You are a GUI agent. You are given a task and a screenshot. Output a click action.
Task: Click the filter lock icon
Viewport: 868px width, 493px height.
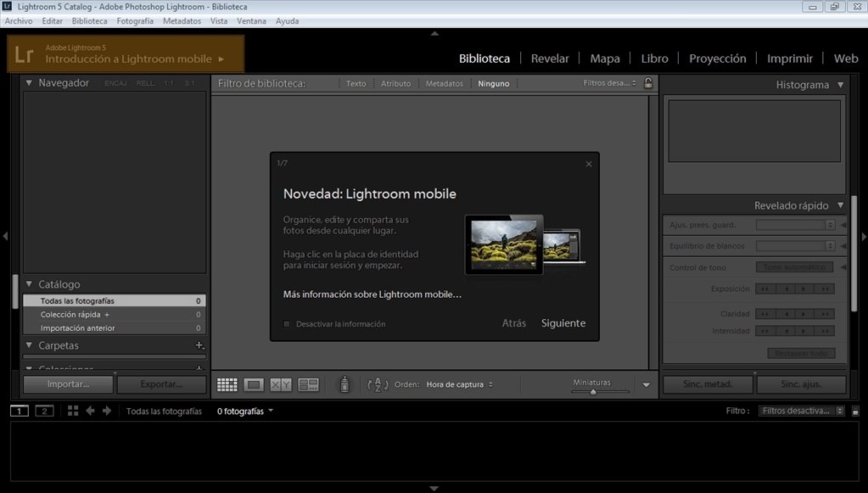point(648,83)
